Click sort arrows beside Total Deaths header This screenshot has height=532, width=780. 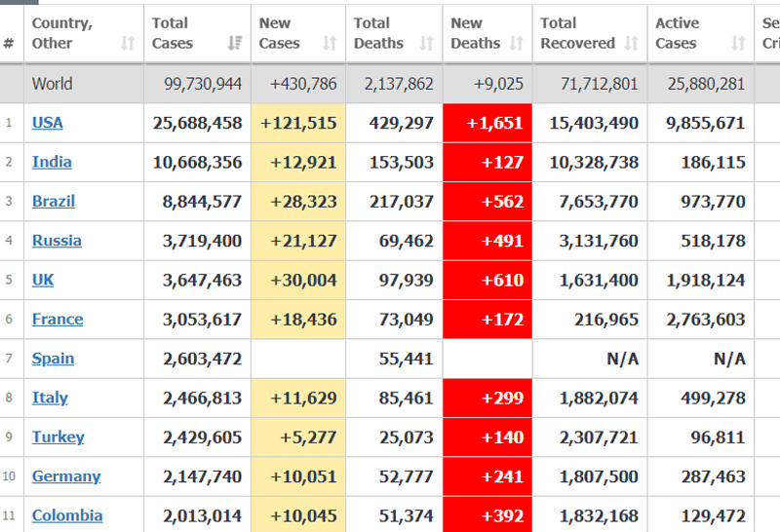[x=426, y=44]
